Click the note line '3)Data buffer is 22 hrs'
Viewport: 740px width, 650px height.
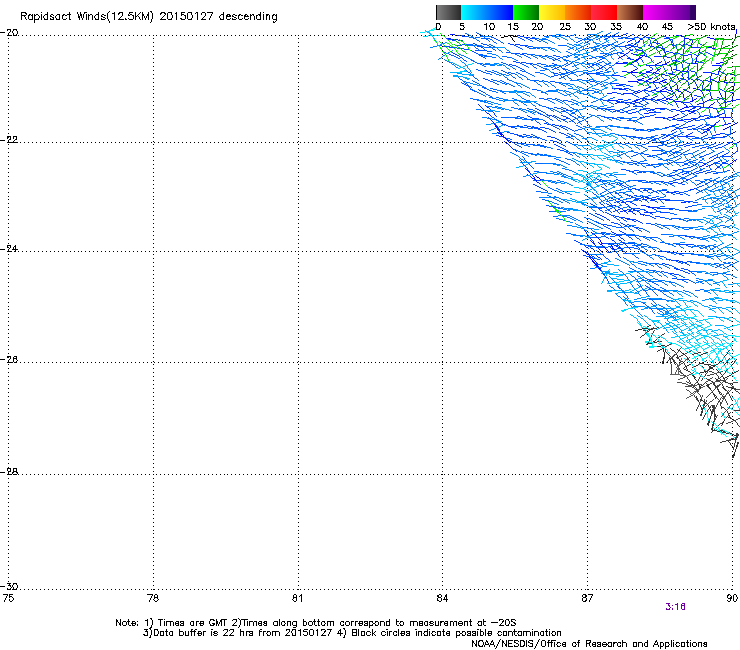click(352, 633)
